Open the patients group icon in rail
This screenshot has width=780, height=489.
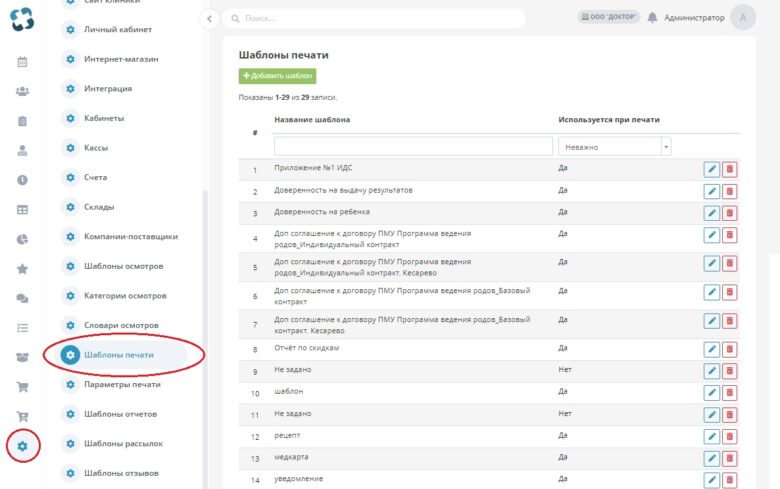coord(22,92)
